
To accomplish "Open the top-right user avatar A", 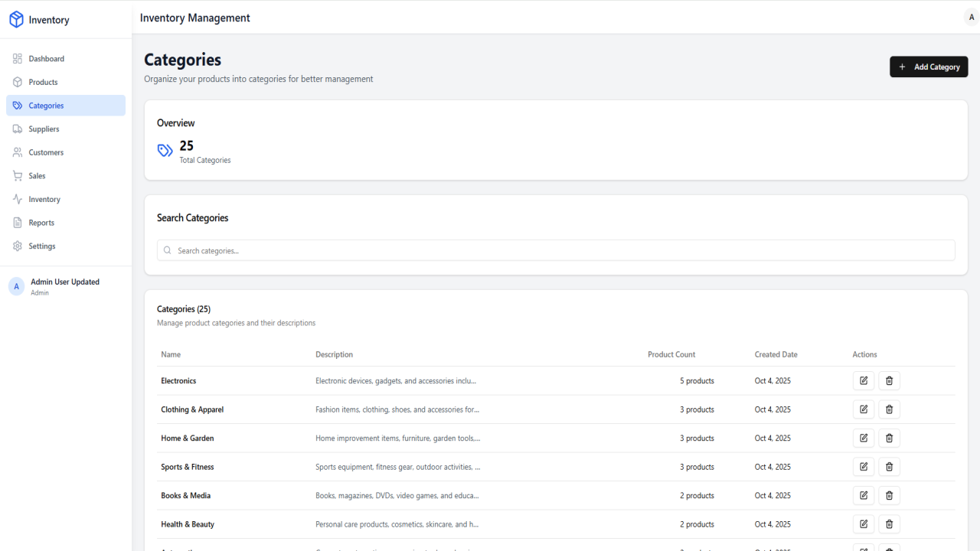I will [x=972, y=17].
